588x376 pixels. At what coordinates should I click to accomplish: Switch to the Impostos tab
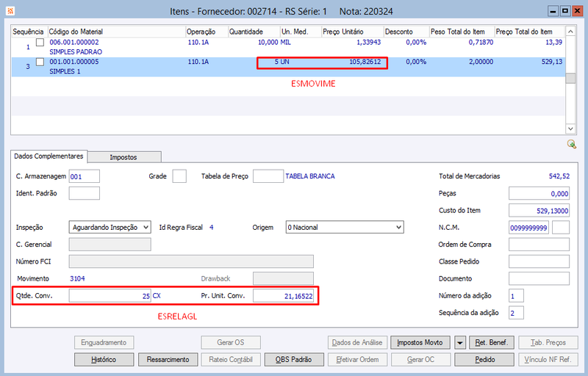123,157
